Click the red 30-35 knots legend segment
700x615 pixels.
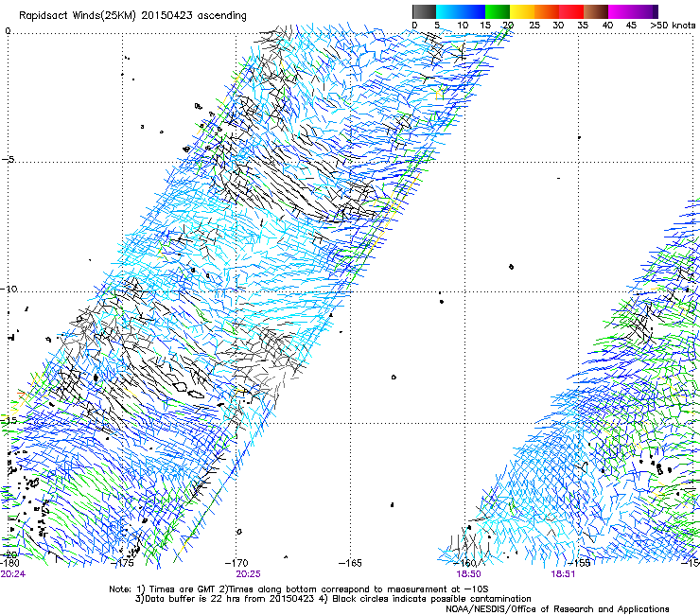pos(571,11)
